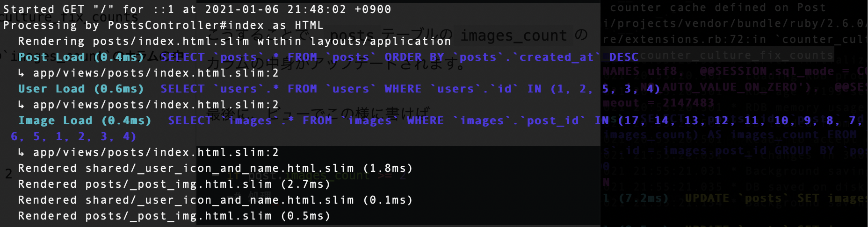Click the 'Started GET "/"' log line
Viewport: 868px width, 227px height.
click(x=197, y=9)
